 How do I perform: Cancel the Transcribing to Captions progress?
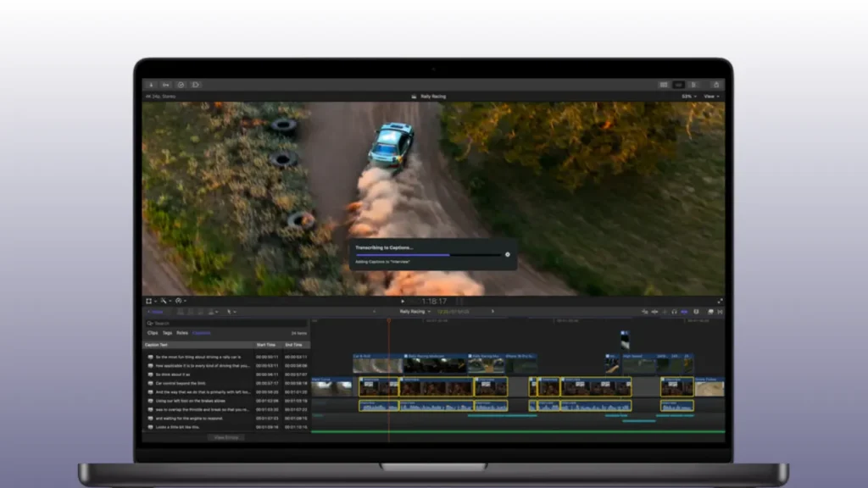point(508,254)
